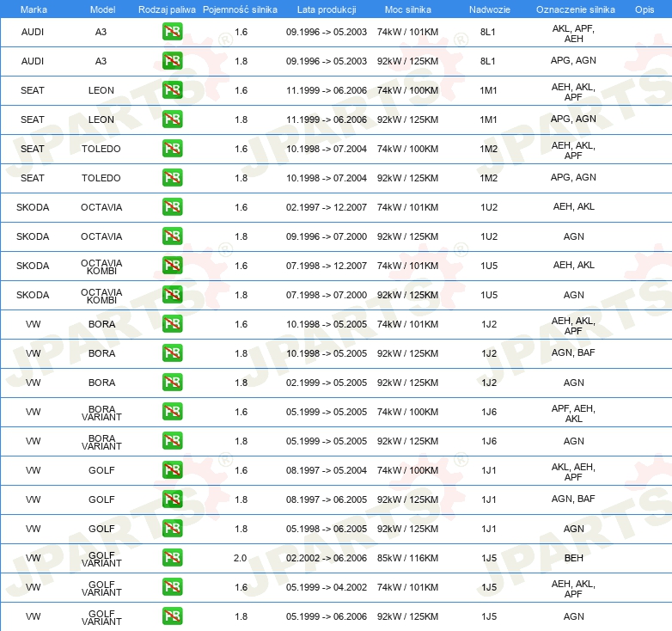This screenshot has width=672, height=631.
Task: Click the '85kW / 116KM' power cell
Action: click(407, 558)
